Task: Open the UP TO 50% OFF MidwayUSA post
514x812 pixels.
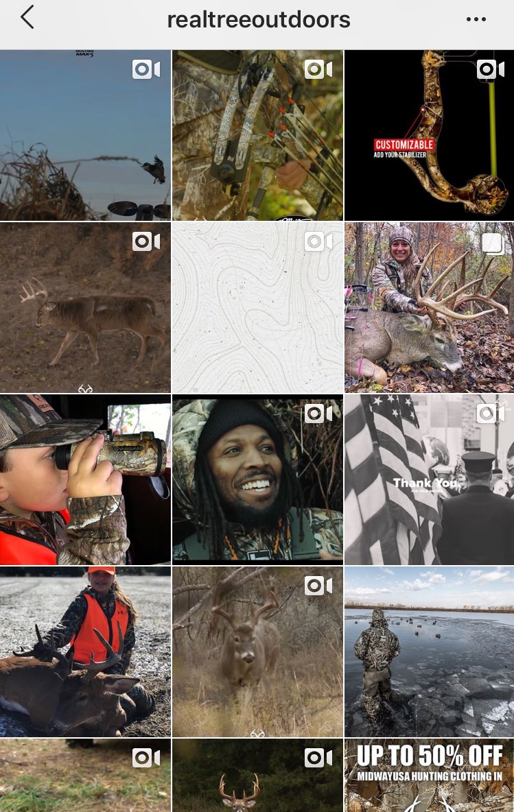Action: 429,775
